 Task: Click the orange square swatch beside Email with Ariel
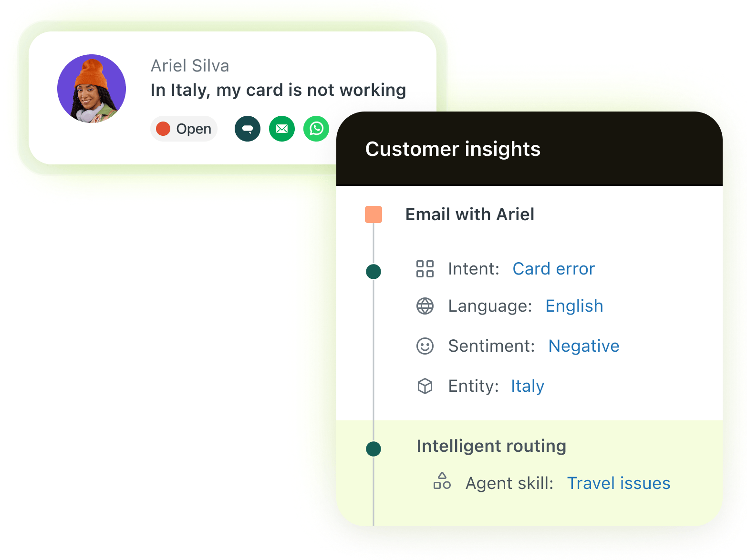pyautogui.click(x=373, y=214)
